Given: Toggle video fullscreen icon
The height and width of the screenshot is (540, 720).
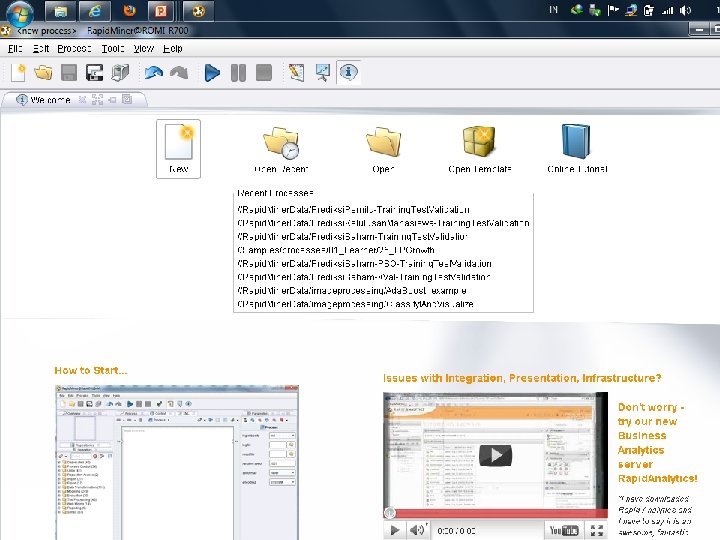Looking at the screenshot, I should 596,530.
